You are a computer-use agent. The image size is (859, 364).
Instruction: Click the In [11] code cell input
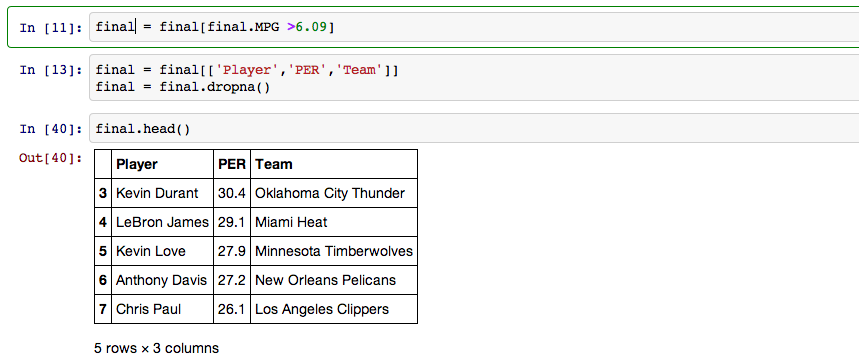(474, 27)
